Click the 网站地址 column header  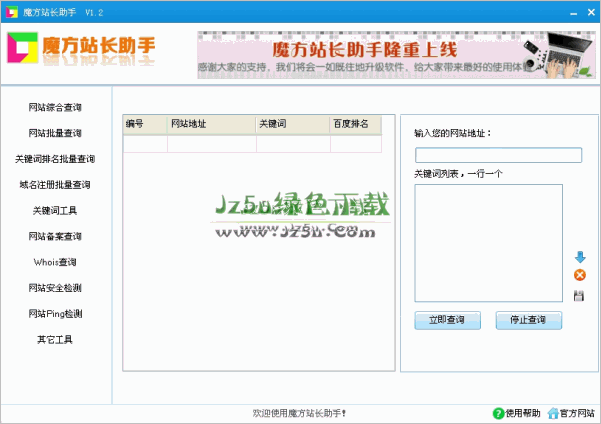tap(212, 124)
